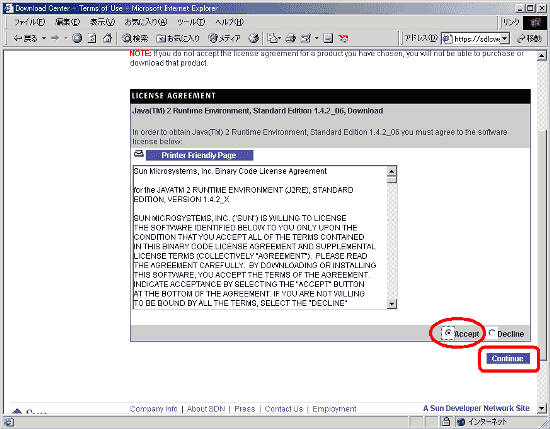Minimize the Internet Explorer window
This screenshot has width=550, height=429.
coord(521,8)
